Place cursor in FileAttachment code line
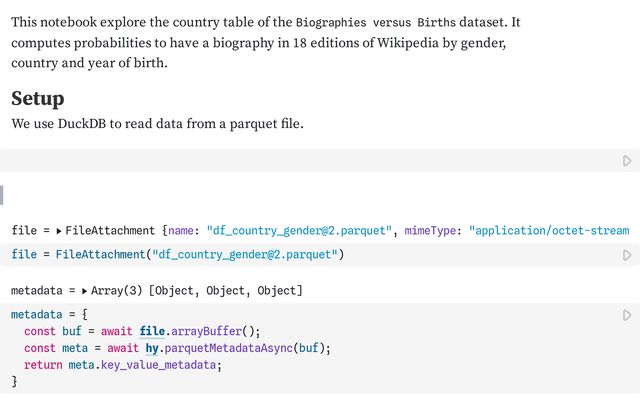Viewport: 640px width, 400px height. pyautogui.click(x=178, y=255)
